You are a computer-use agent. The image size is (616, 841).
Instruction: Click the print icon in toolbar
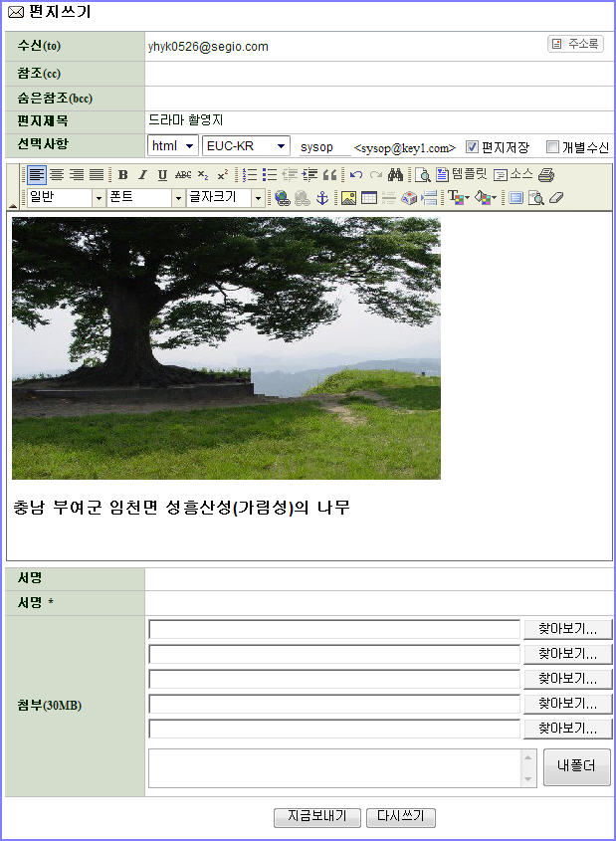tap(546, 175)
